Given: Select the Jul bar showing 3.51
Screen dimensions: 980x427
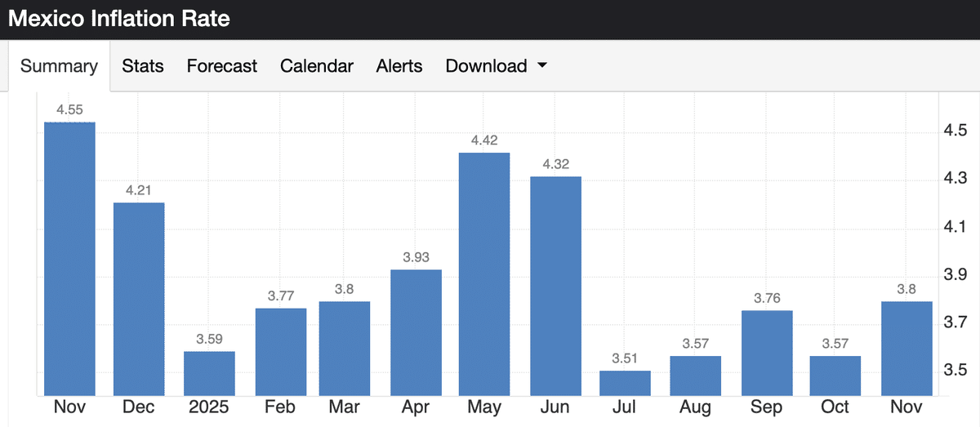Looking at the screenshot, I should pos(625,383).
